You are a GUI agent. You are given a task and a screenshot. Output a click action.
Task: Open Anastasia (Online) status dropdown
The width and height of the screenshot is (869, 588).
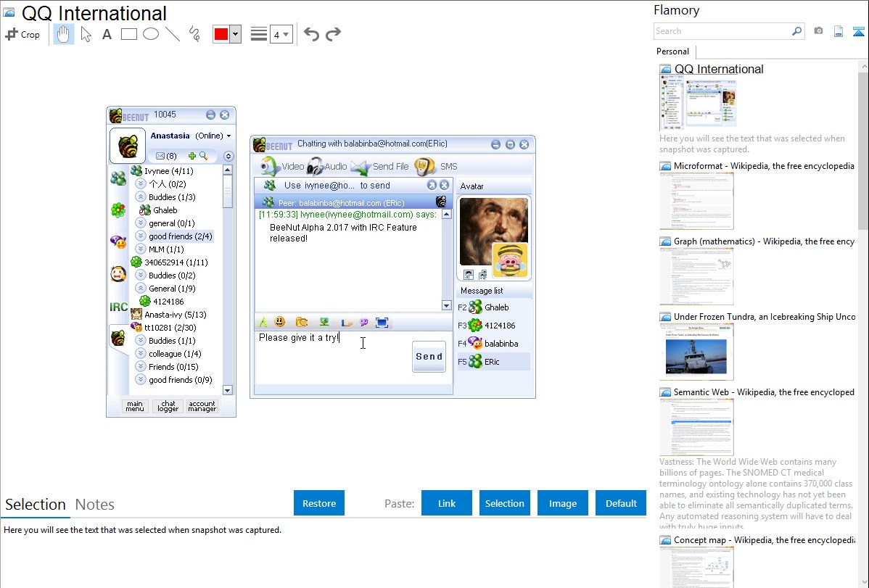[229, 136]
